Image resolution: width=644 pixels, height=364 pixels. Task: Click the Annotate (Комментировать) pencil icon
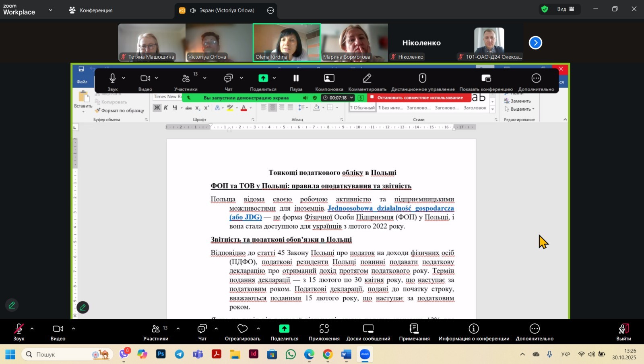[x=367, y=78]
